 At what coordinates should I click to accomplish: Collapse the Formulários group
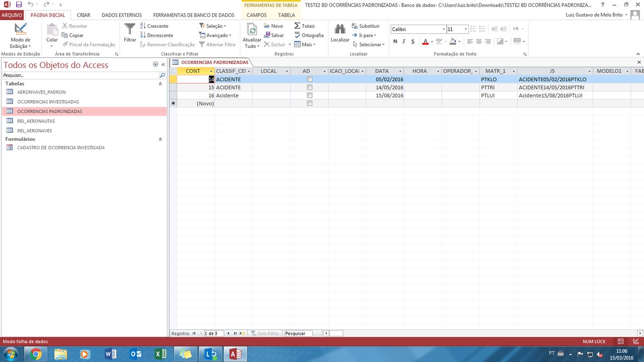pos(160,139)
